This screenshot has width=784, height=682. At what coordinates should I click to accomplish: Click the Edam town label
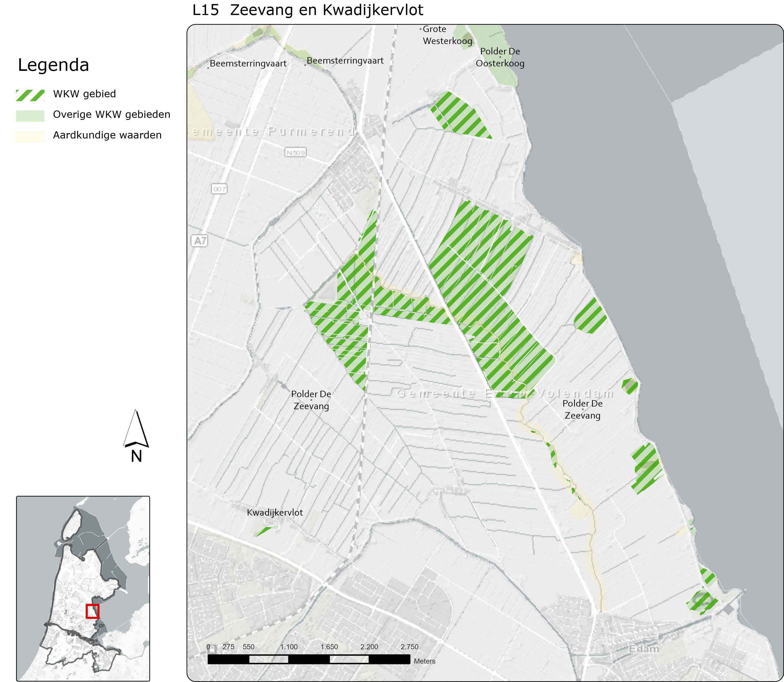[643, 649]
